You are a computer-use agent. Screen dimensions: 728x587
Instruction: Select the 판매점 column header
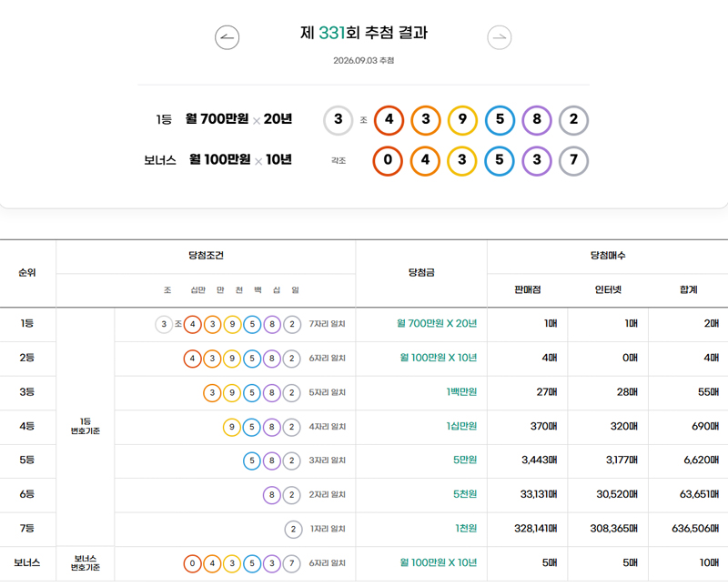(x=528, y=289)
